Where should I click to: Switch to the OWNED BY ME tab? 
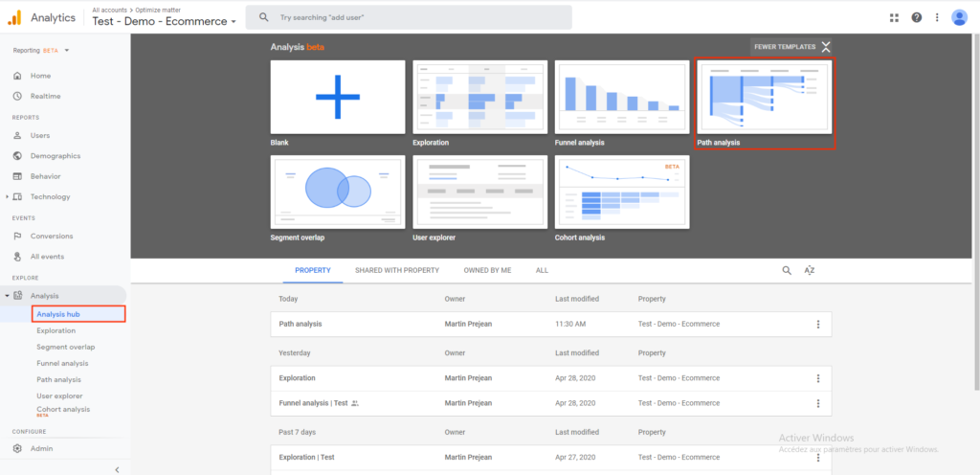pyautogui.click(x=487, y=271)
